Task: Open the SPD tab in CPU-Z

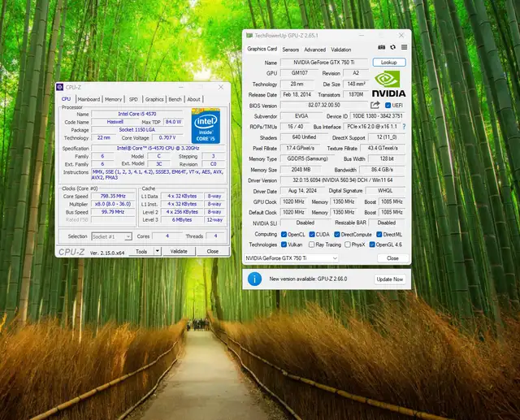Action: coord(133,99)
